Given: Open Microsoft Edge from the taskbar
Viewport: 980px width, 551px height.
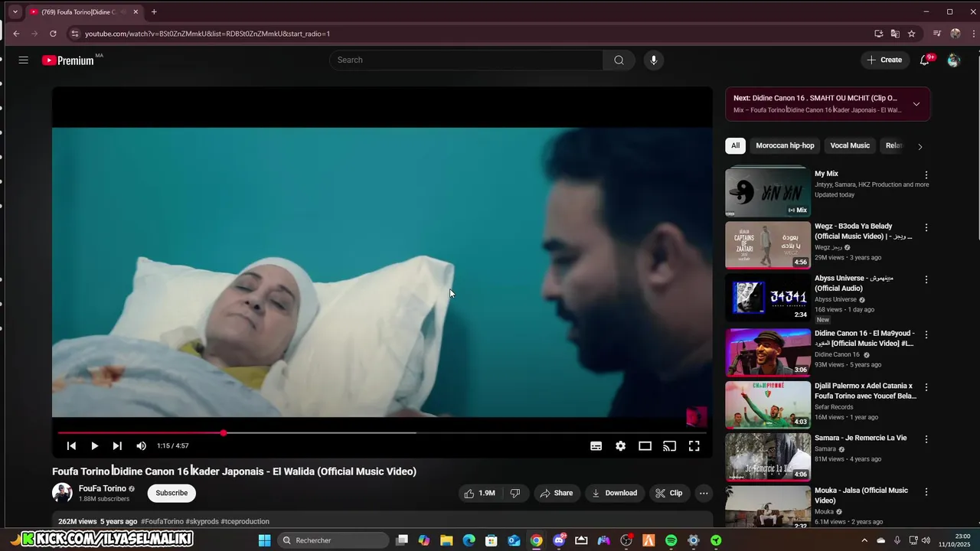Looking at the screenshot, I should pyautogui.click(x=469, y=540).
